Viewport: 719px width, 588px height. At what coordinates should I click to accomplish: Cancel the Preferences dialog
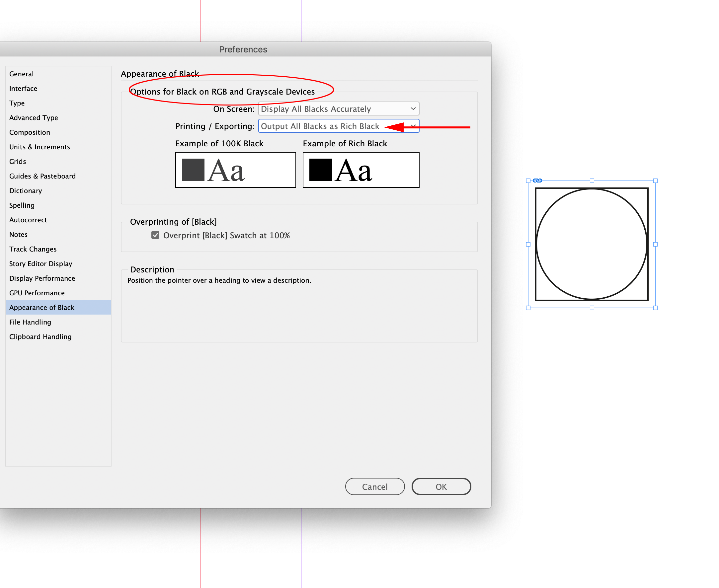[375, 486]
